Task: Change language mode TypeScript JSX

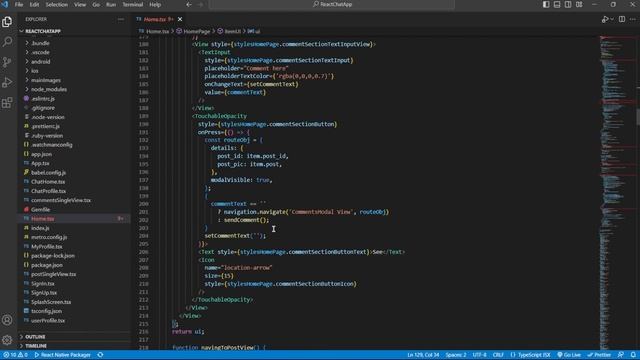Action: (x=531, y=355)
